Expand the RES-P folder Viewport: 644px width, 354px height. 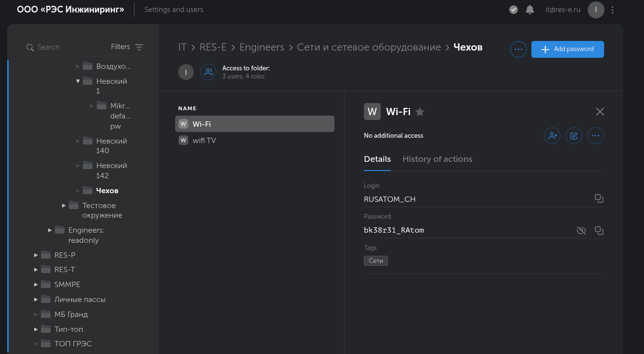coord(36,255)
